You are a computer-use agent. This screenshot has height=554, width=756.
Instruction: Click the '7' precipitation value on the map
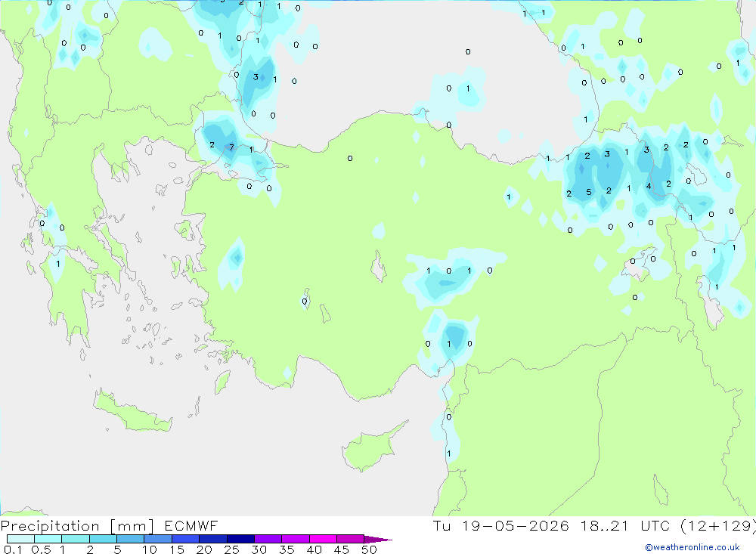point(231,147)
